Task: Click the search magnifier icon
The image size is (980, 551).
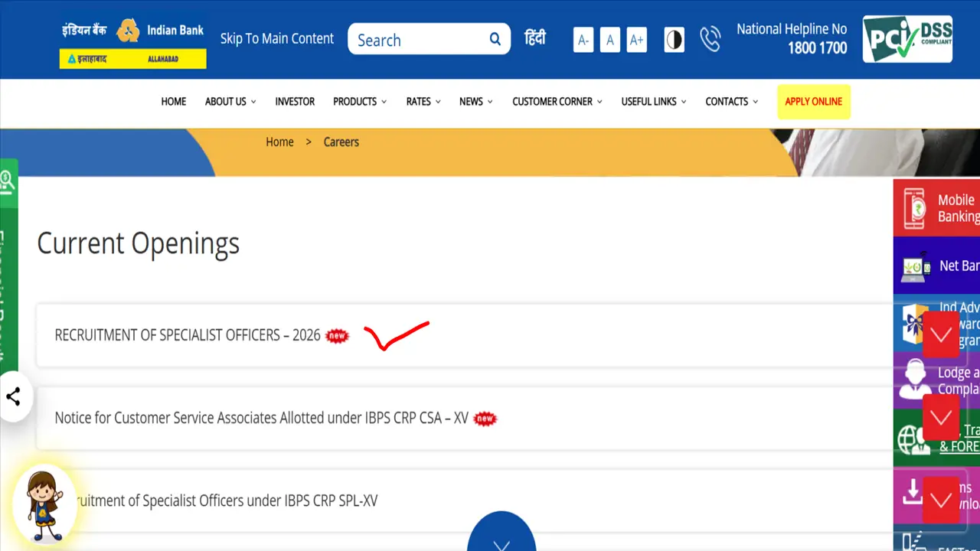Action: pyautogui.click(x=495, y=38)
